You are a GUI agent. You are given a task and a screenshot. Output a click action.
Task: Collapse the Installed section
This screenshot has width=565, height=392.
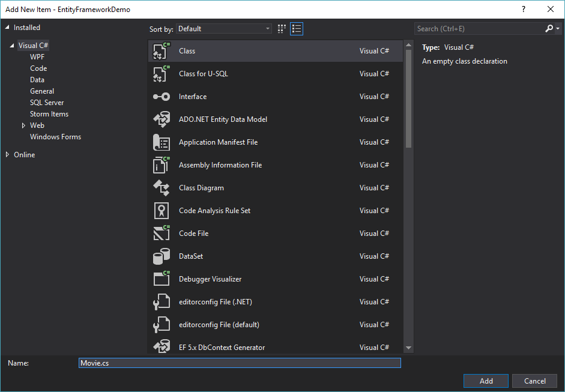(7, 28)
